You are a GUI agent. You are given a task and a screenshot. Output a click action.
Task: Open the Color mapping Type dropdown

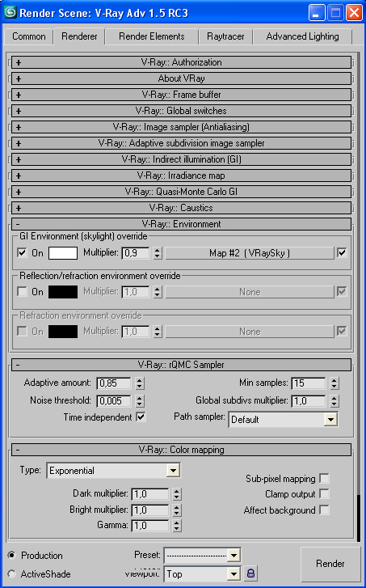[x=113, y=470]
